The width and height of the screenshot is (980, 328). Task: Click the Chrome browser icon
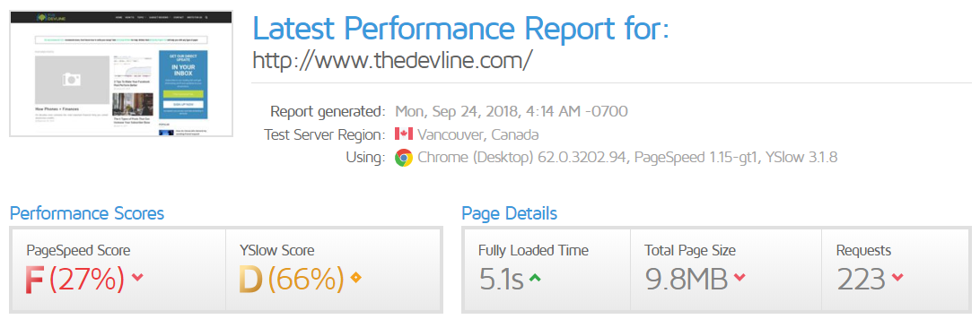click(x=404, y=158)
